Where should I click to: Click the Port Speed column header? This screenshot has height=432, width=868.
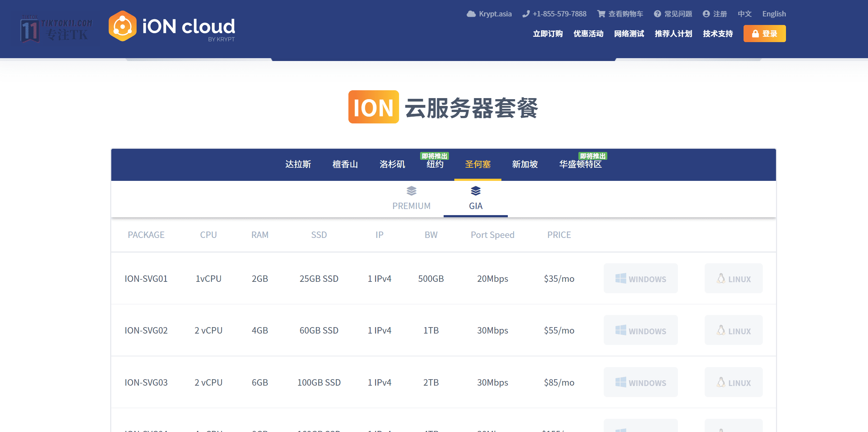[x=492, y=235]
